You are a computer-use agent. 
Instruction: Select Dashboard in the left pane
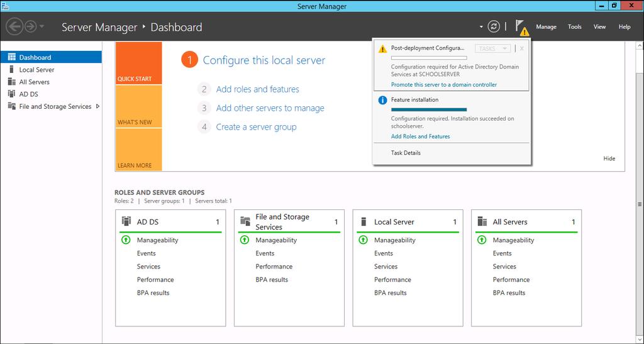(51, 57)
